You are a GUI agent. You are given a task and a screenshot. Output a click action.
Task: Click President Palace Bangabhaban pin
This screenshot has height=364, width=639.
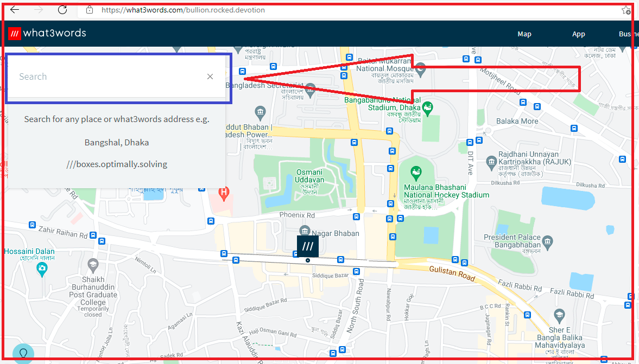pyautogui.click(x=548, y=242)
